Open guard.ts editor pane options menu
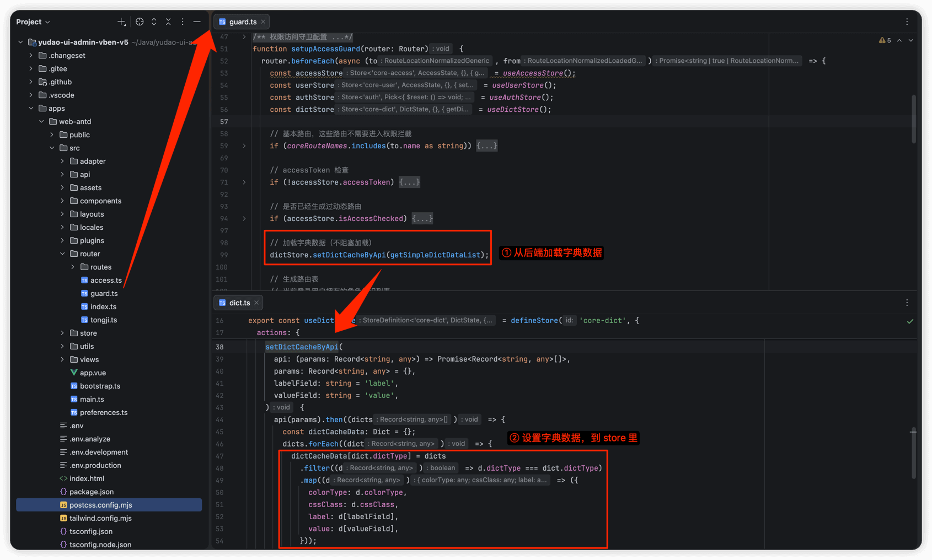Viewport: 932px width, 560px height. [x=907, y=22]
